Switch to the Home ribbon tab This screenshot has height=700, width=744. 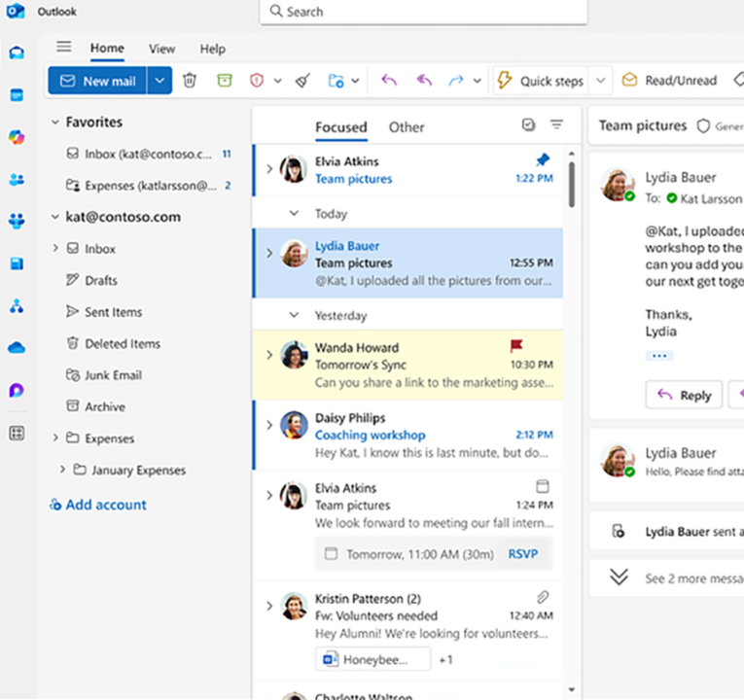point(107,49)
